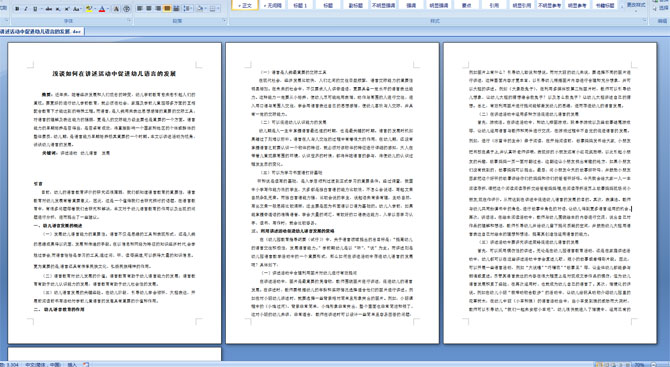Toggle bold formatting
This screenshot has height=367, width=670.
click(x=17, y=9)
